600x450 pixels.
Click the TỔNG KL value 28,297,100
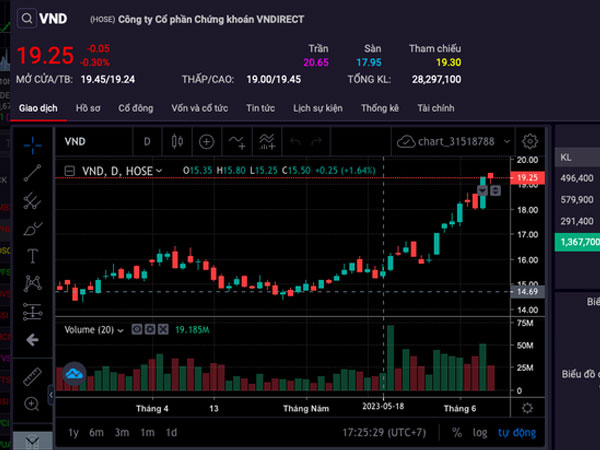[x=437, y=79]
